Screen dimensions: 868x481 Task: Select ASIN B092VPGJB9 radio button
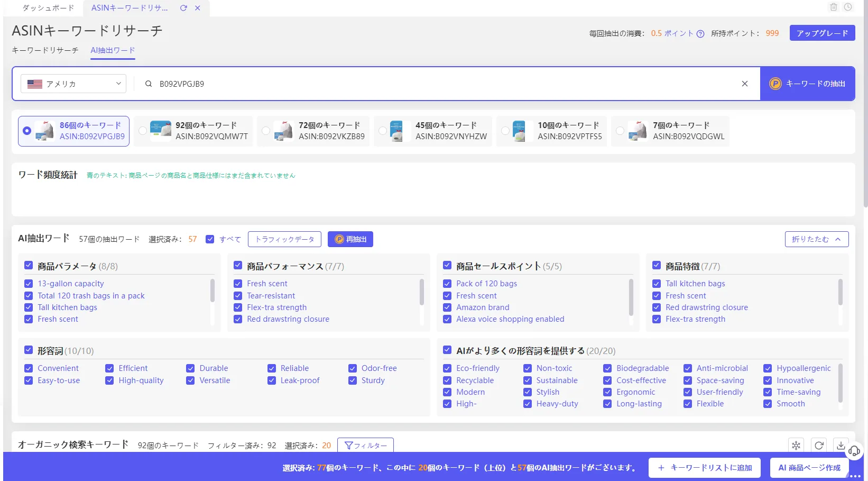[27, 131]
